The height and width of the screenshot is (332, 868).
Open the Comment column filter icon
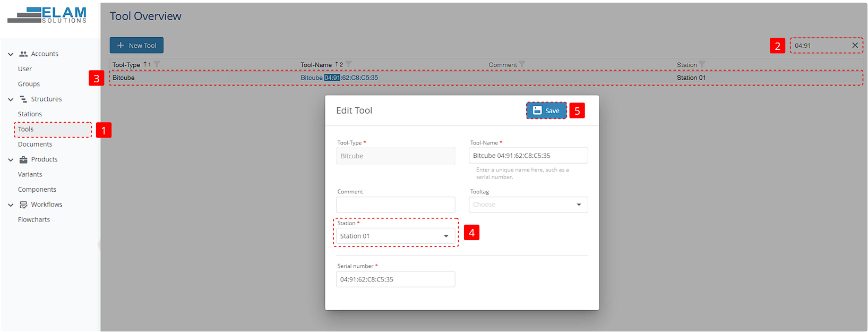coord(522,65)
